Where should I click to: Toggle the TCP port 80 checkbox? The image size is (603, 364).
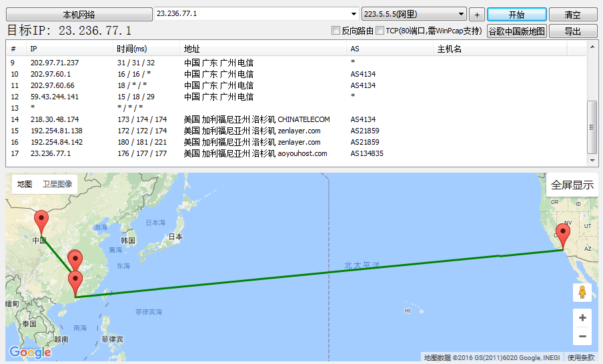[x=380, y=31]
